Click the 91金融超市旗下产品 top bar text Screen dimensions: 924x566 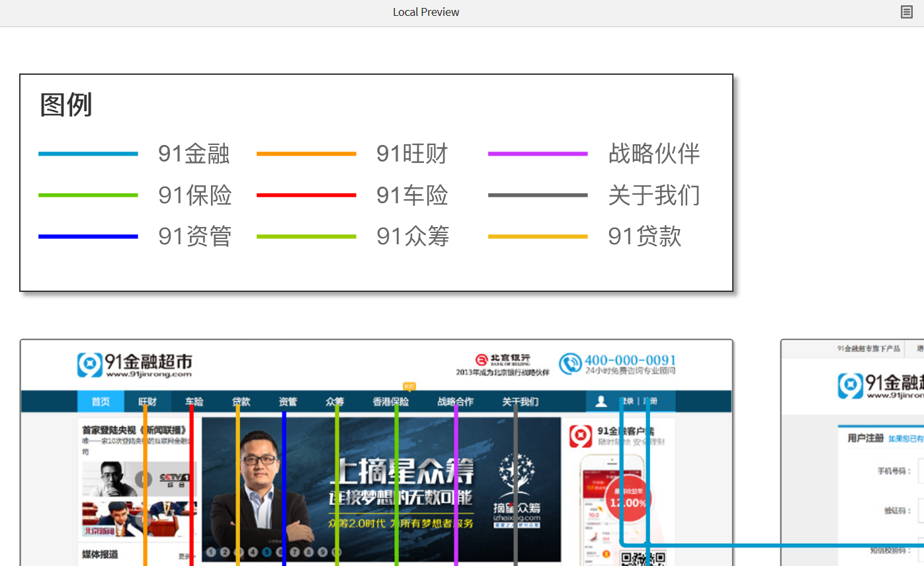point(868,348)
